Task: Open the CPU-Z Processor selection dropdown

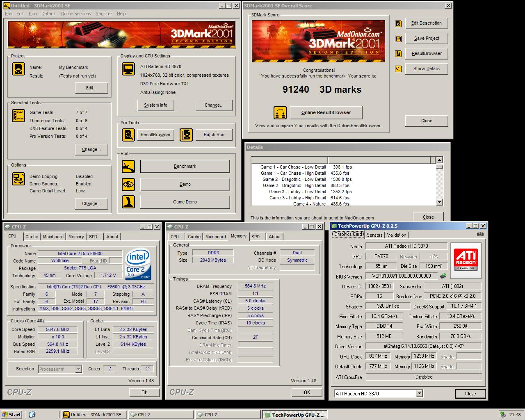Action: click(x=78, y=369)
